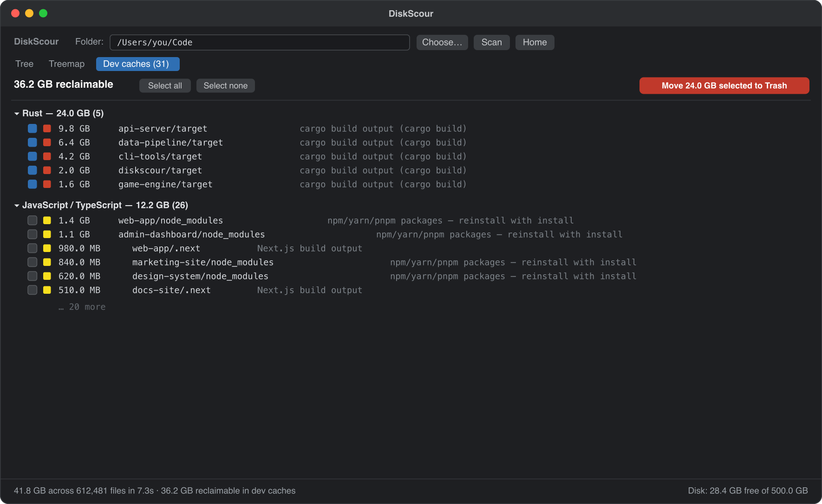This screenshot has width=822, height=504.
Task: Select the web-app/.next checkbox
Action: pyautogui.click(x=33, y=248)
